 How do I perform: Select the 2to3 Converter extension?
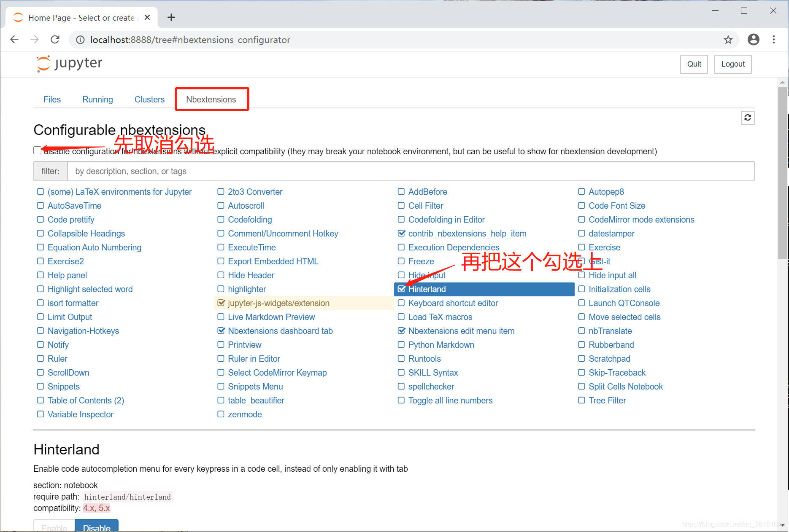pos(255,192)
